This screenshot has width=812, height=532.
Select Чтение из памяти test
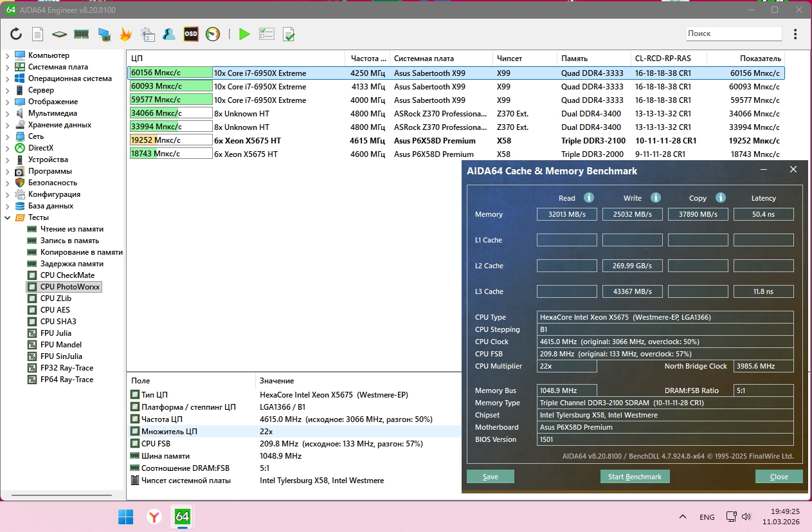click(x=71, y=229)
